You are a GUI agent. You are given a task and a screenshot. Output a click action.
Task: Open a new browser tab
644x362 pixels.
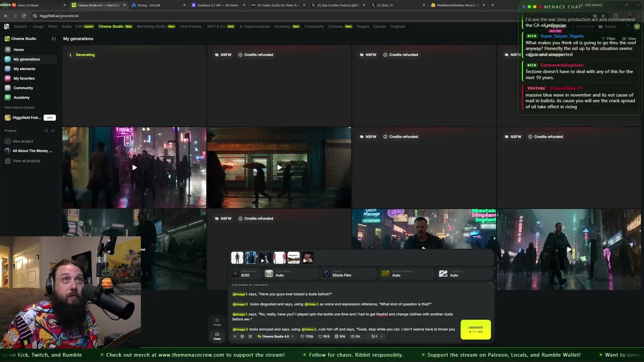click(x=492, y=5)
